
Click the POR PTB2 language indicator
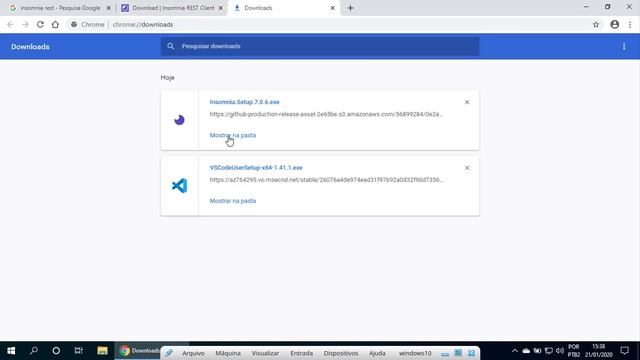573,351
